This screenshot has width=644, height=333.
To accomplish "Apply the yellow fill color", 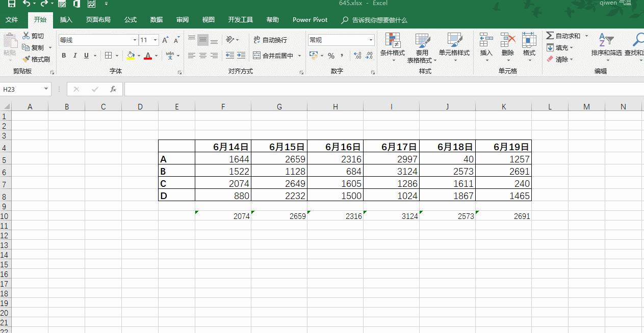I will [x=131, y=55].
